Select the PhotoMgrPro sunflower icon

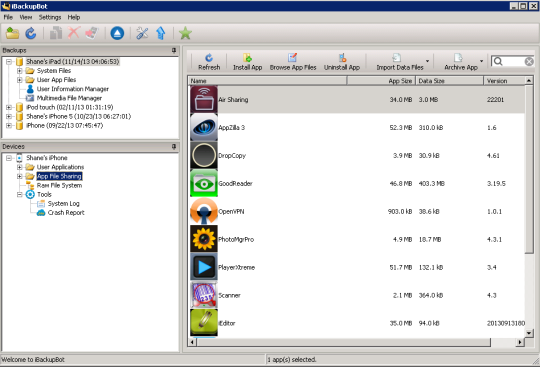tap(204, 239)
